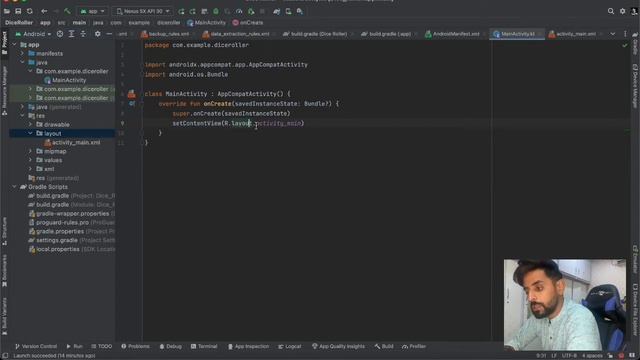The image size is (640, 360).
Task: Click the Sync Project with Gradle Files icon
Action: click(277, 11)
